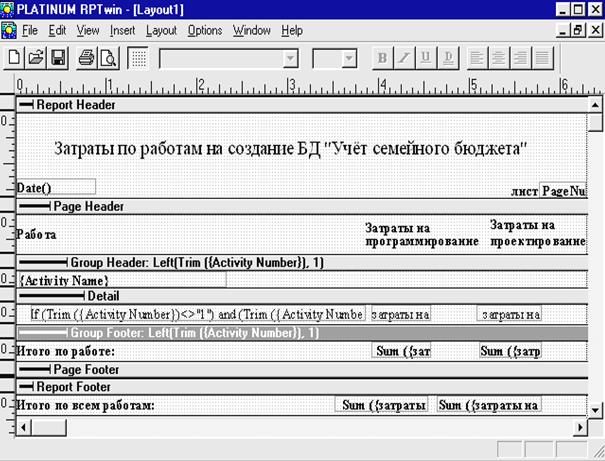Select second "затраты на" field in Detail
This screenshot has height=461, width=605.
click(x=509, y=314)
